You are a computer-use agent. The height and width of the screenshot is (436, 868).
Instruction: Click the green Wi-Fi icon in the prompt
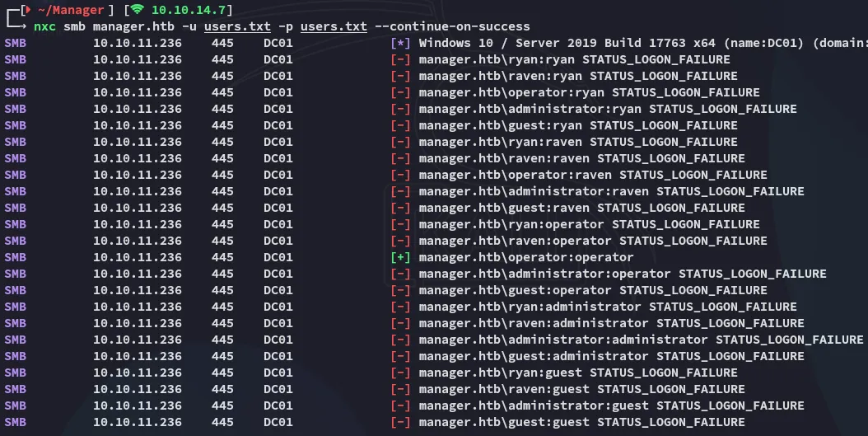138,10
